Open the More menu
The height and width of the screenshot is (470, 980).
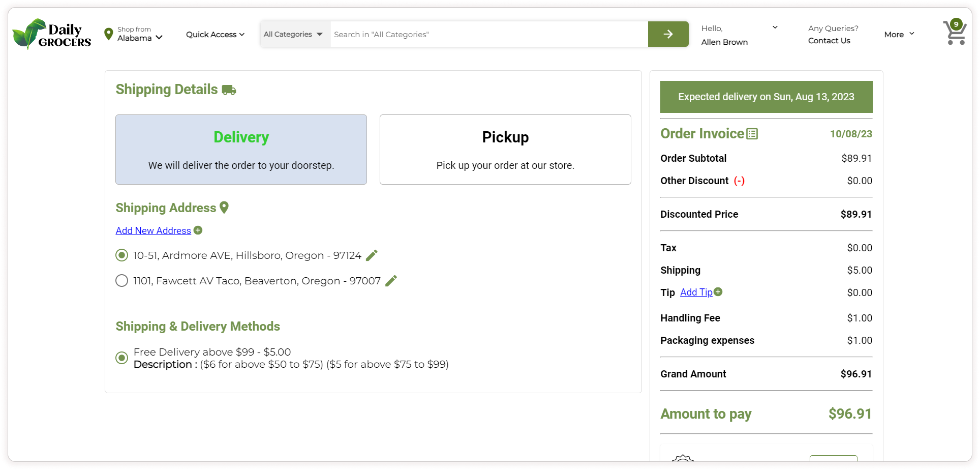pos(899,34)
